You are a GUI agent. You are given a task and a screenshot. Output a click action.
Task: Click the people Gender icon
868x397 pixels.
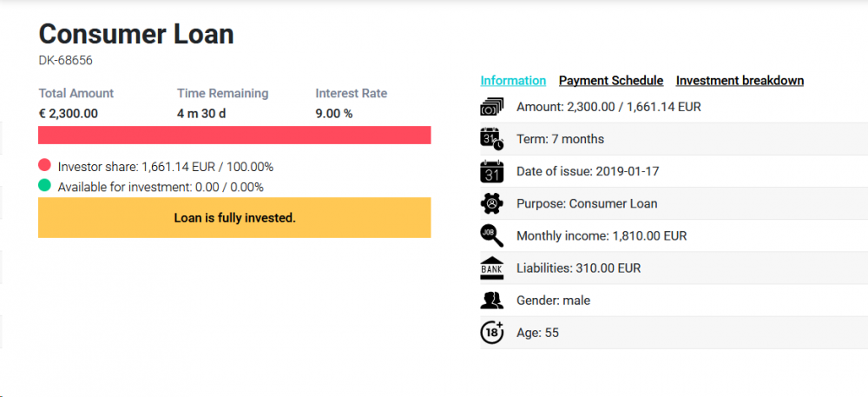(491, 301)
